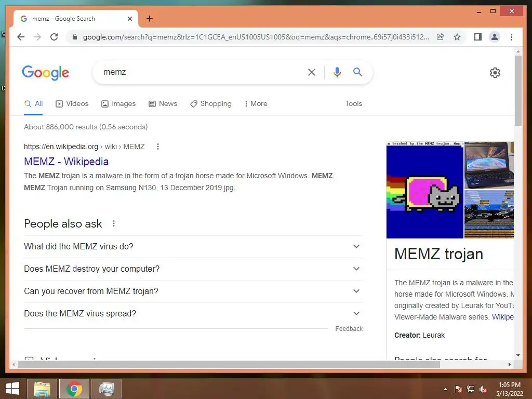The width and height of the screenshot is (532, 399).
Task: Reload the Google search page
Action: [x=54, y=37]
